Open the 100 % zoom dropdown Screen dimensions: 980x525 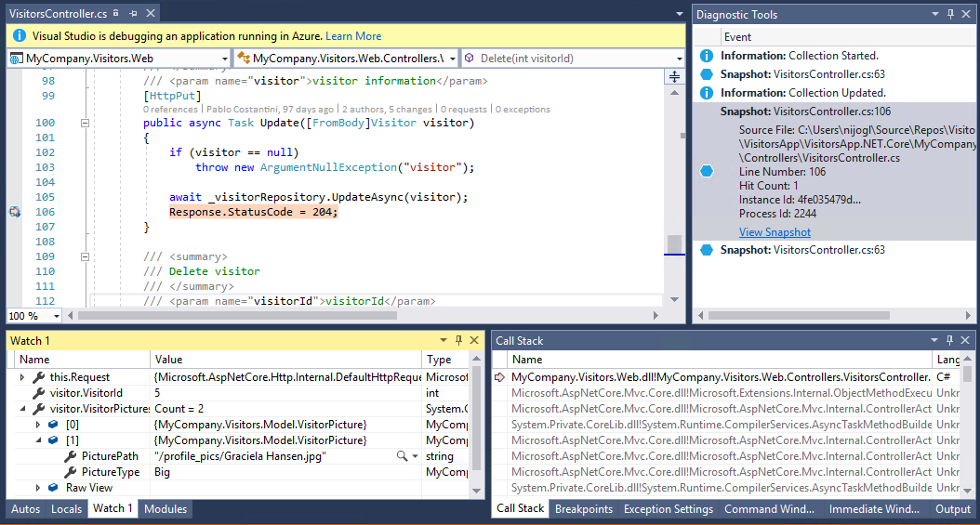(x=56, y=316)
